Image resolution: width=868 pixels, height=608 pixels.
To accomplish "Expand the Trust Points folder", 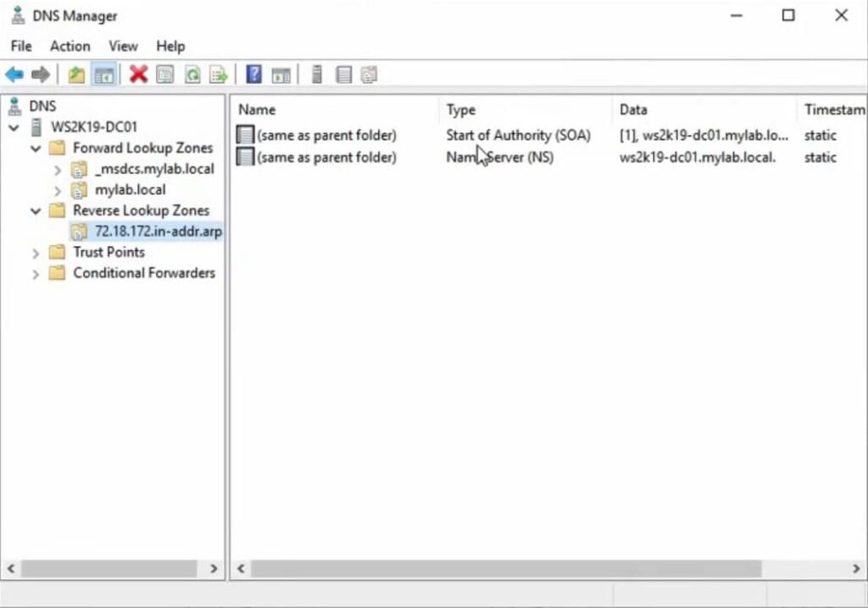I will coord(36,253).
